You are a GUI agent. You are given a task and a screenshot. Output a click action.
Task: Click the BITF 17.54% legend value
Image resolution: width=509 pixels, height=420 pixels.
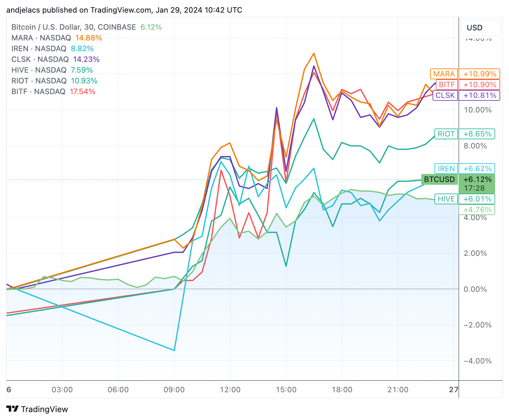tap(82, 92)
